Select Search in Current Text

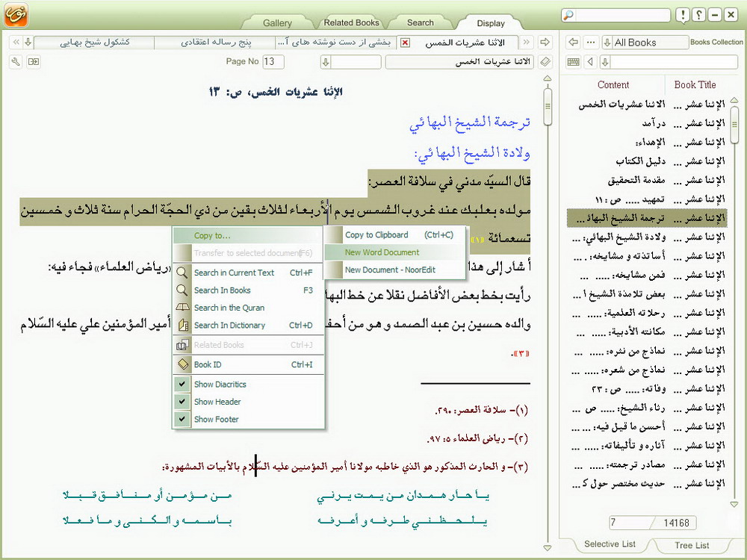point(249,273)
